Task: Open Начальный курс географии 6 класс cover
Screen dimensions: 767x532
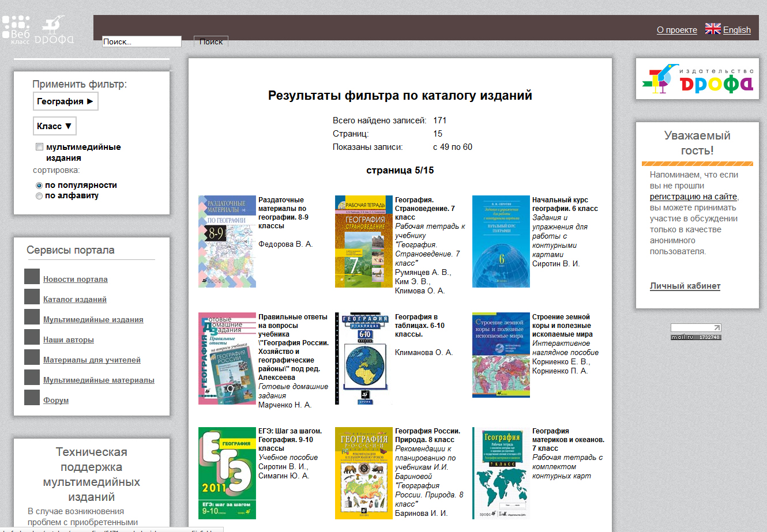Action: [501, 242]
